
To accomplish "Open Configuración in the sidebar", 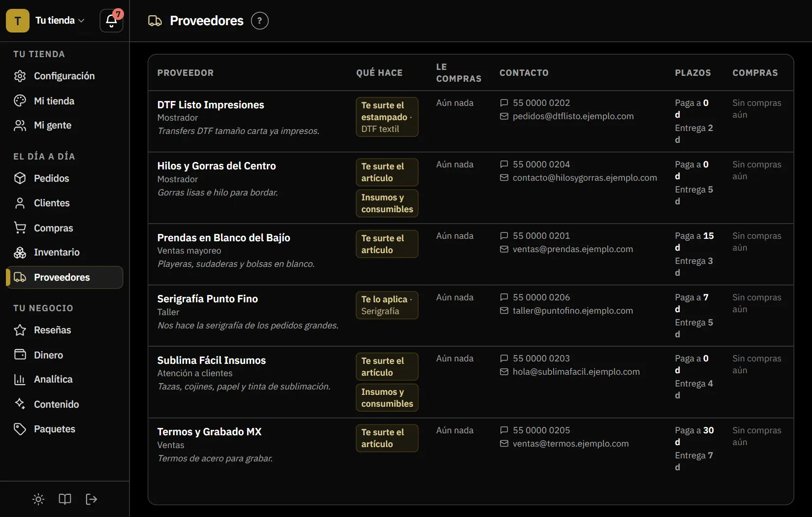I will (x=64, y=76).
